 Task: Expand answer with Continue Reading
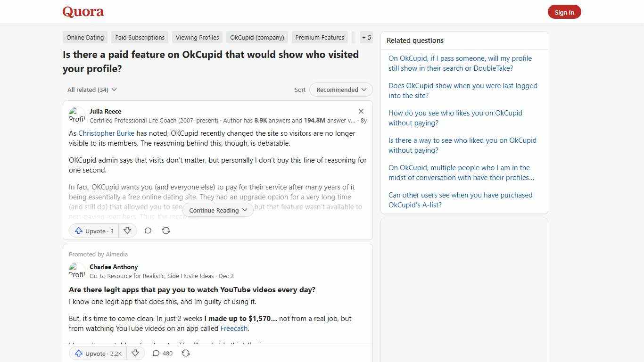click(x=217, y=210)
